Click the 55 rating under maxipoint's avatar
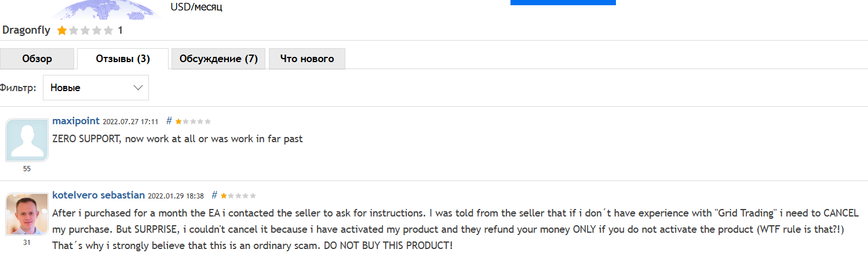Screen dimensions: 868x267 (x=27, y=169)
